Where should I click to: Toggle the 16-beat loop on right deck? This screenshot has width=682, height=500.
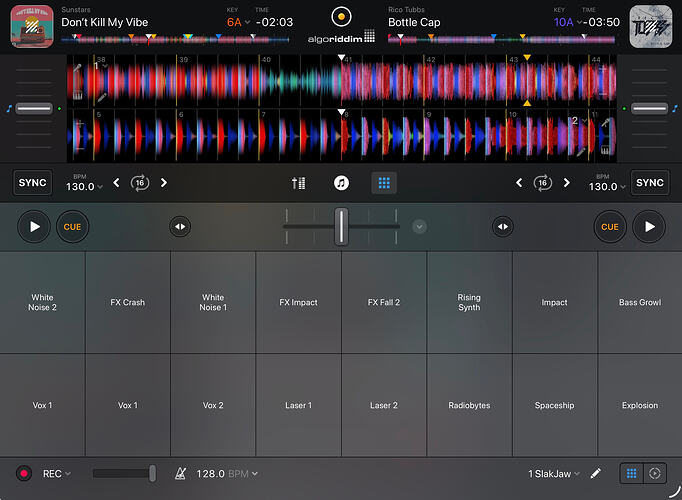click(543, 183)
